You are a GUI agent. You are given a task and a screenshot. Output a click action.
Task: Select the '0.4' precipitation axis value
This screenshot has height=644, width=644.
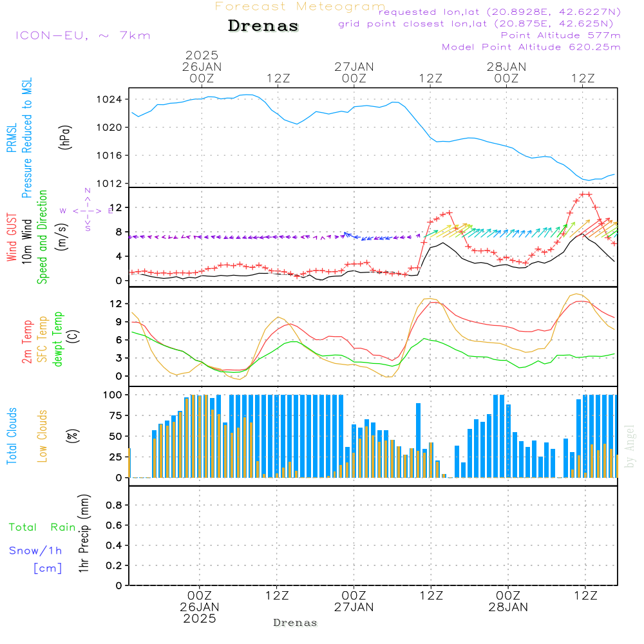click(114, 545)
